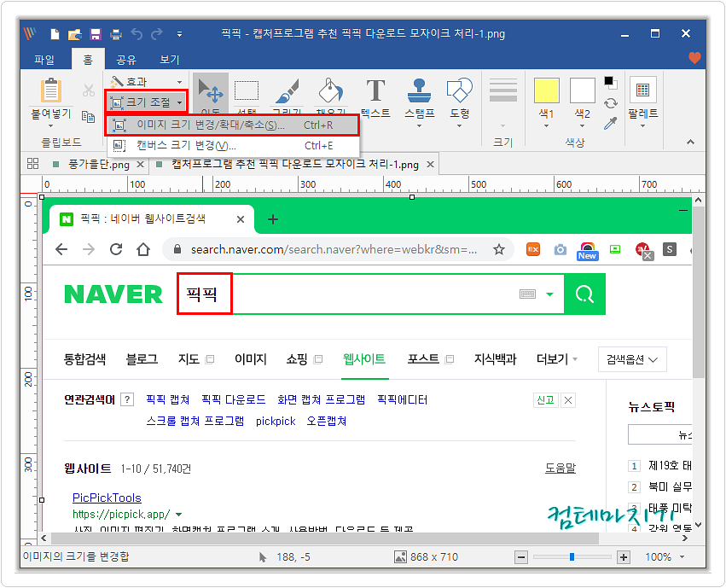Swap colors using the rotate arrows icon
726x588 pixels.
click(611, 102)
